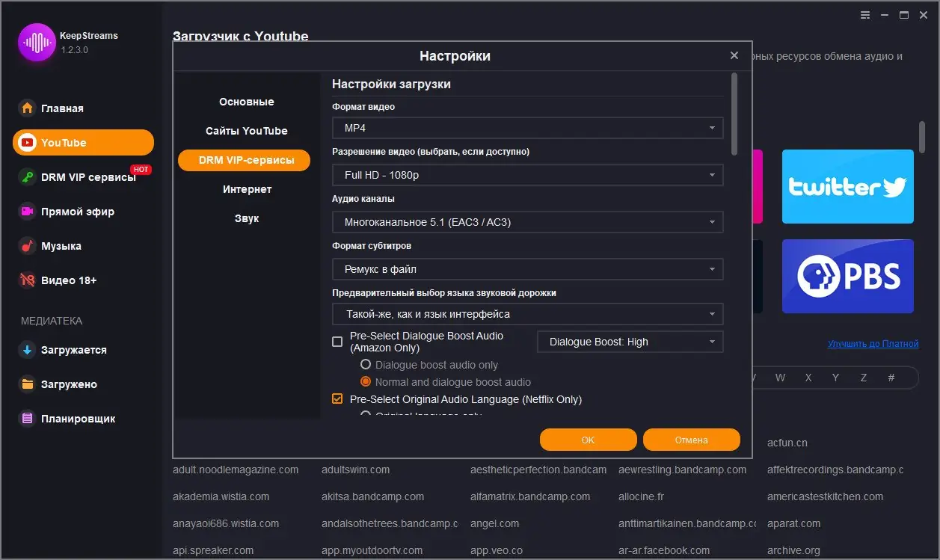Click the OK button in settings
This screenshot has width=940, height=560.
click(x=588, y=440)
